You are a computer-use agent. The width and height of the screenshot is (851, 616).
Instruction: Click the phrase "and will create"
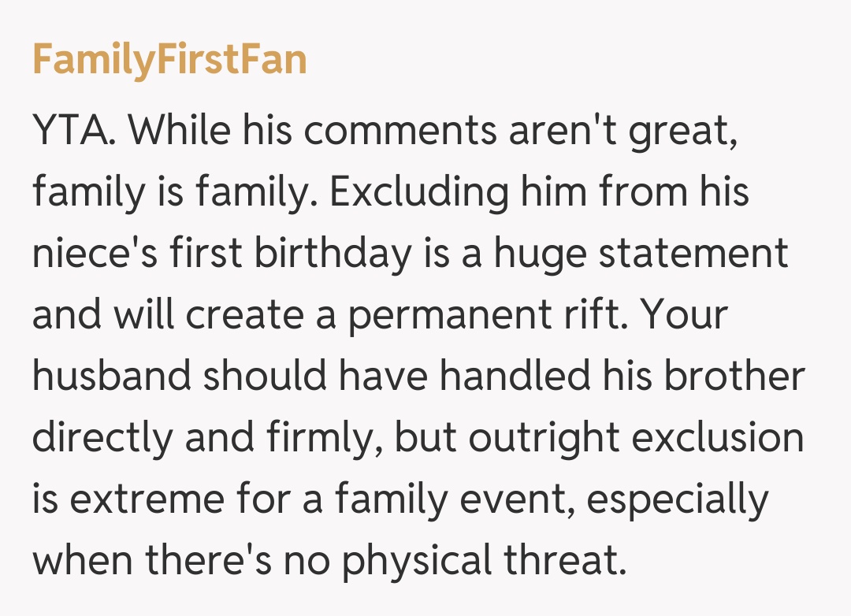185,314
